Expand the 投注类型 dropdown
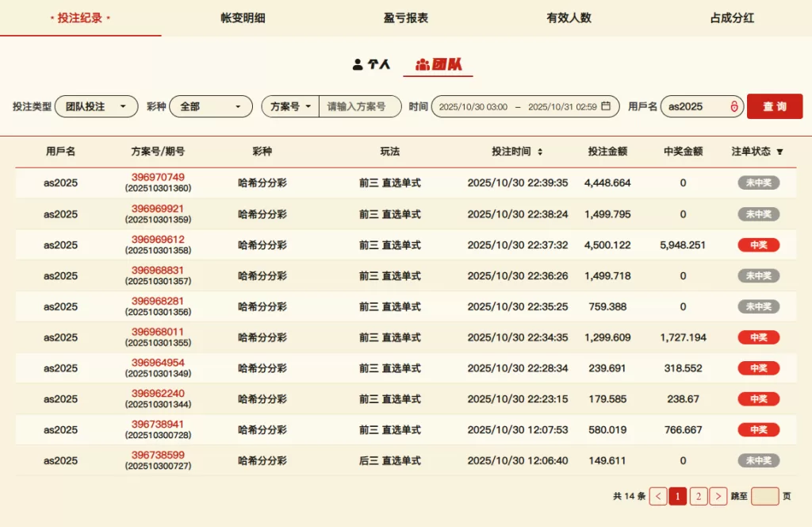Image resolution: width=812 pixels, height=527 pixels. 96,106
